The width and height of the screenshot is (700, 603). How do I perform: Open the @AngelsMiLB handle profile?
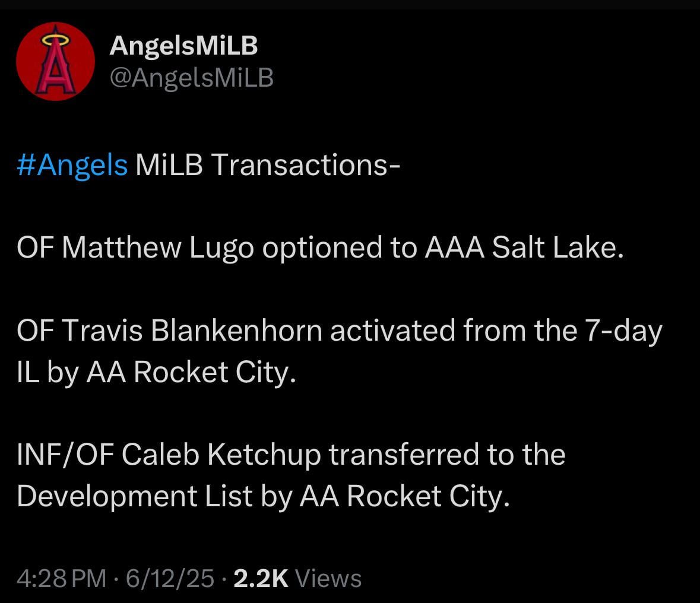click(x=190, y=75)
